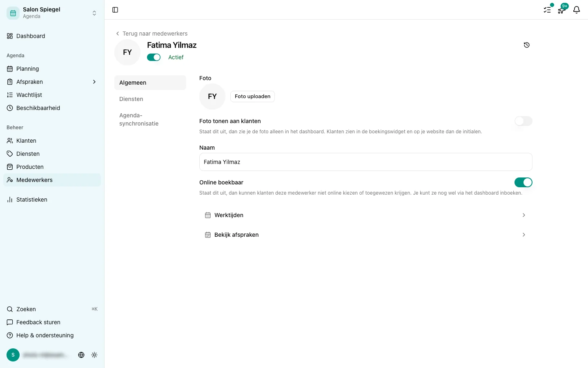This screenshot has width=588, height=368.
Task: Open Klanten in sidebar
Action: pos(52,141)
